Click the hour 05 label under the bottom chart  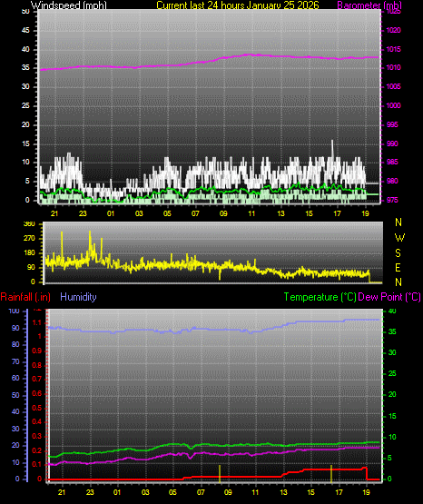point(172,492)
